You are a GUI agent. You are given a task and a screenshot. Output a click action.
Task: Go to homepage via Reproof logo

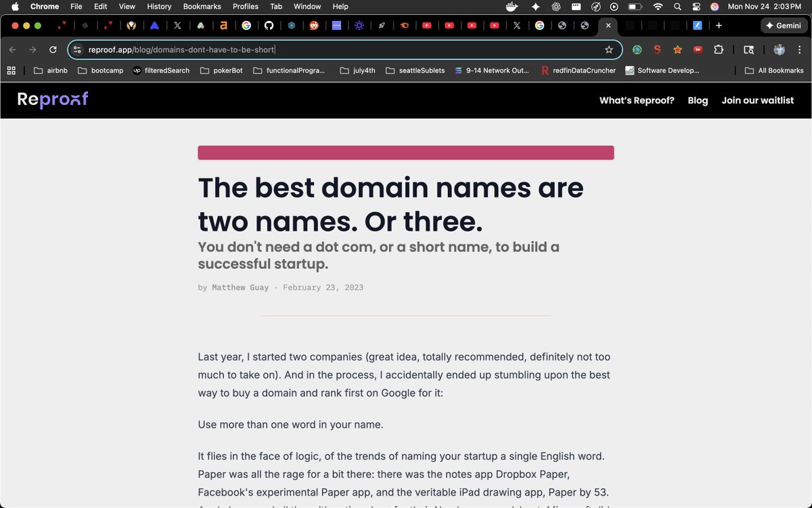[53, 100]
